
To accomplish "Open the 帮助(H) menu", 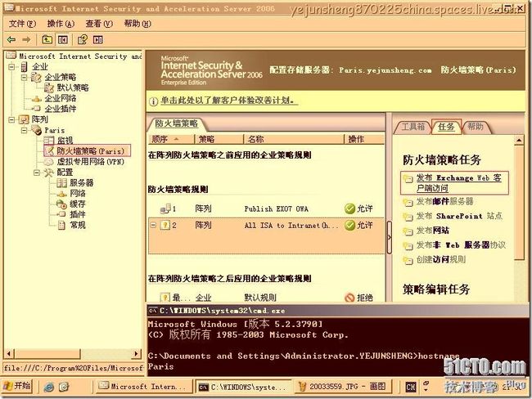I will 138,24.
